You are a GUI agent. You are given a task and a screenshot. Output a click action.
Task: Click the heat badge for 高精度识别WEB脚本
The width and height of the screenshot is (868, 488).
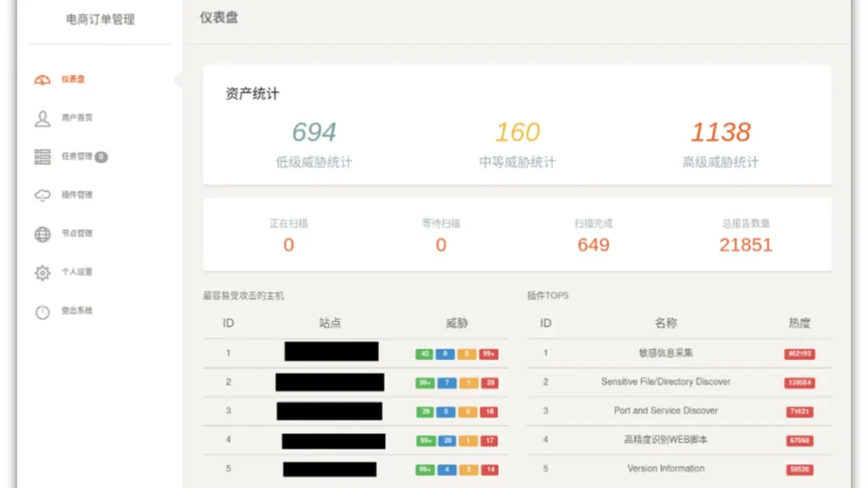point(799,441)
